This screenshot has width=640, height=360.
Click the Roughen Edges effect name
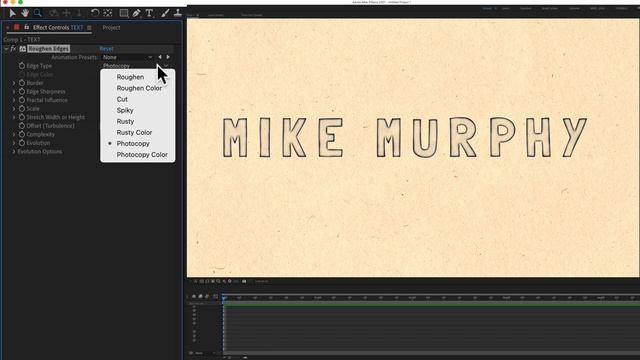(49, 49)
